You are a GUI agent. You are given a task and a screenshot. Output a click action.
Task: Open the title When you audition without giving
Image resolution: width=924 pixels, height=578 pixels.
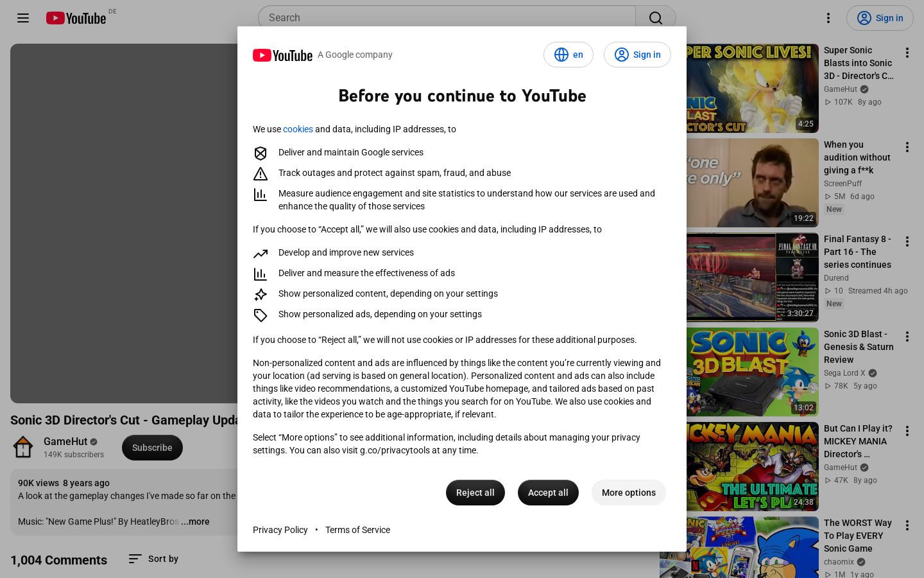coord(857,157)
